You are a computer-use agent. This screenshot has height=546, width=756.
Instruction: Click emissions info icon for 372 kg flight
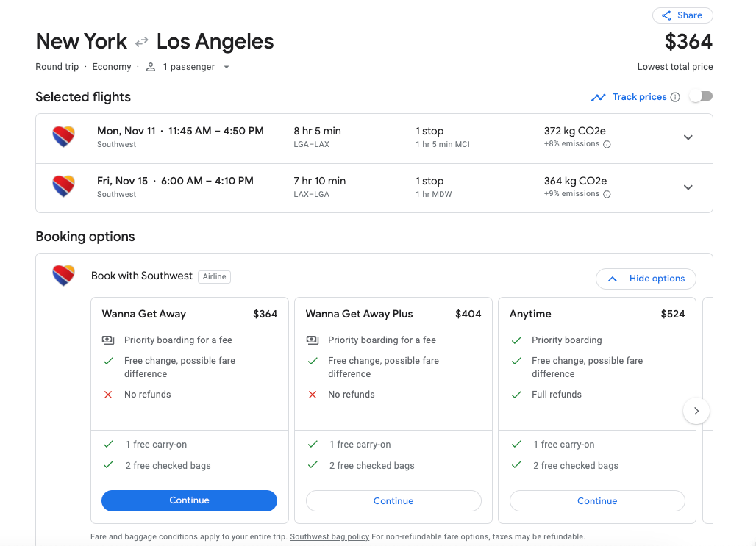[607, 145]
